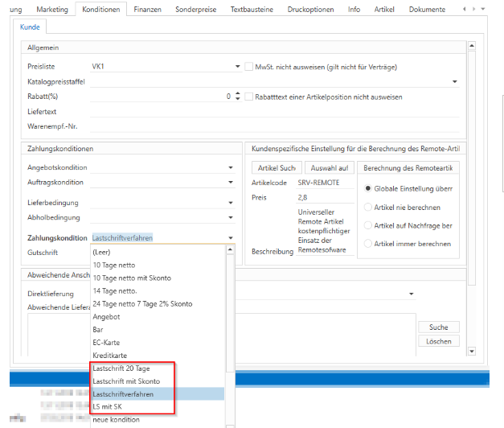The image size is (504, 428).
Task: Expand the Katalogpreisstaffel dropdown
Action: 455,81
